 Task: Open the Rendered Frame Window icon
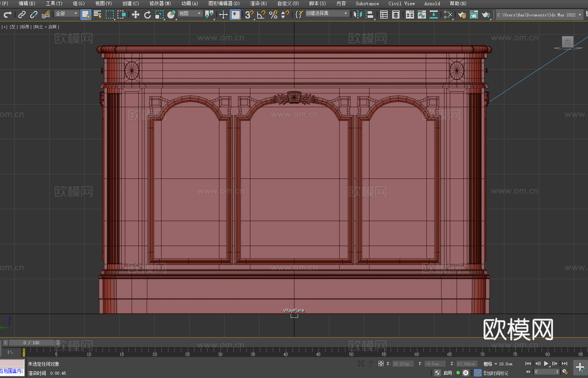[474, 14]
